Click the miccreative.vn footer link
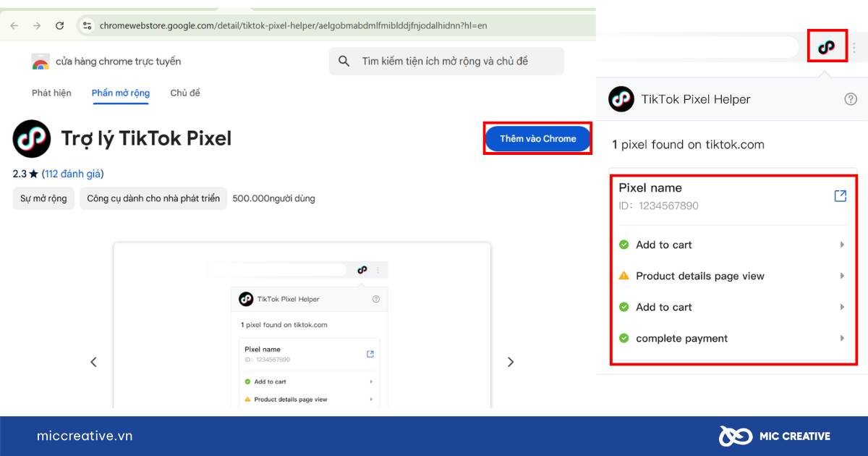The width and height of the screenshot is (868, 456). point(85,436)
